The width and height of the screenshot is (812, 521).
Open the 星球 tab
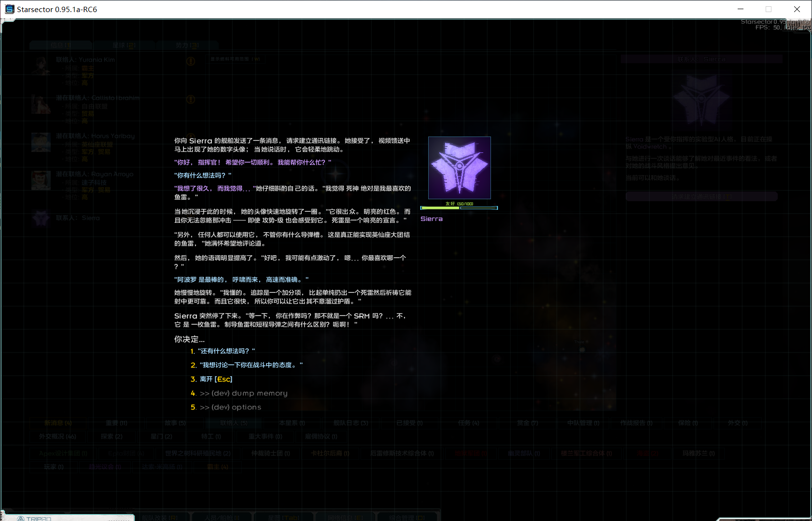tap(124, 45)
